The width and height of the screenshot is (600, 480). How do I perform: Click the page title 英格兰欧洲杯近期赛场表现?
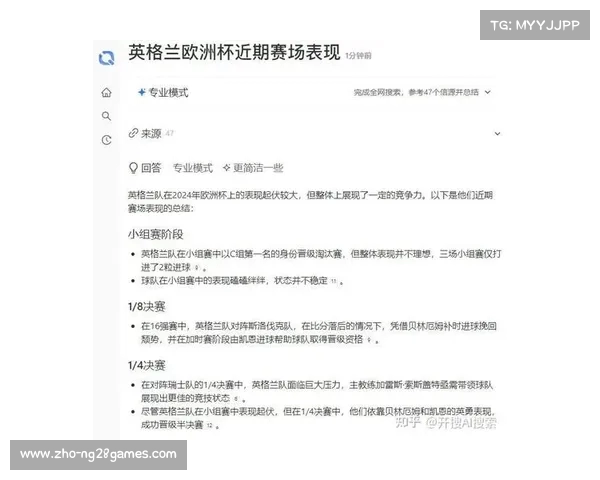pos(234,52)
